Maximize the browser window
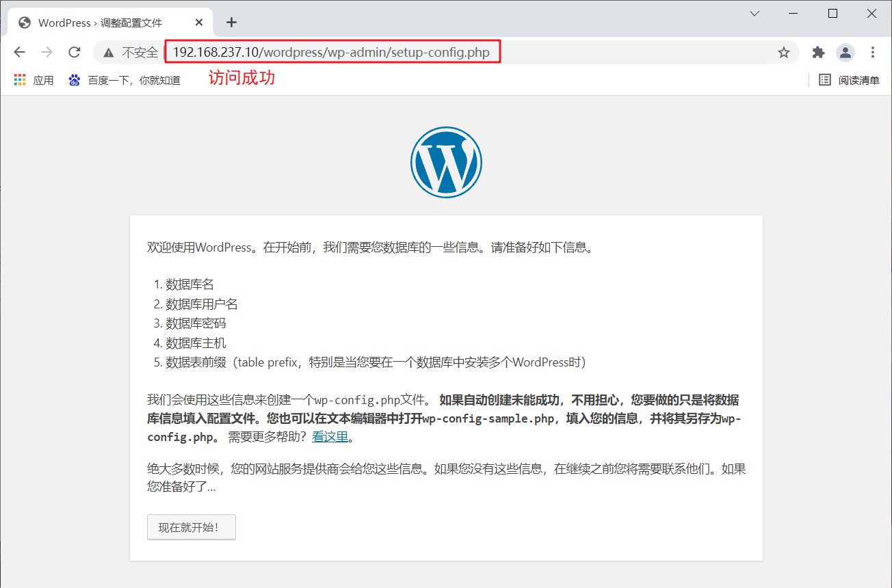The width and height of the screenshot is (892, 588). [833, 14]
